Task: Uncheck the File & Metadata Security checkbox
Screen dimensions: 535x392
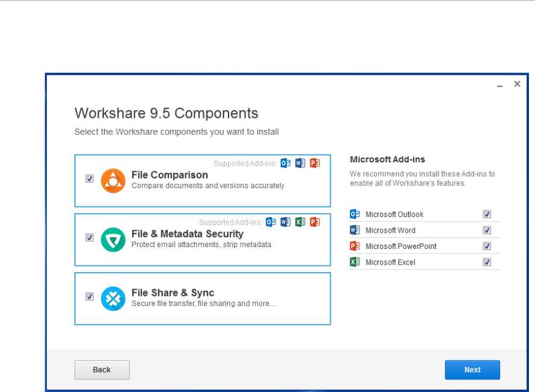Action: coord(90,237)
